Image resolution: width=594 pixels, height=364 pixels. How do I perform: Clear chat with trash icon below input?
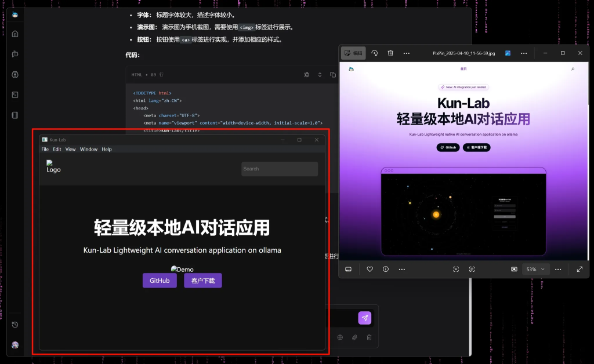(x=369, y=337)
